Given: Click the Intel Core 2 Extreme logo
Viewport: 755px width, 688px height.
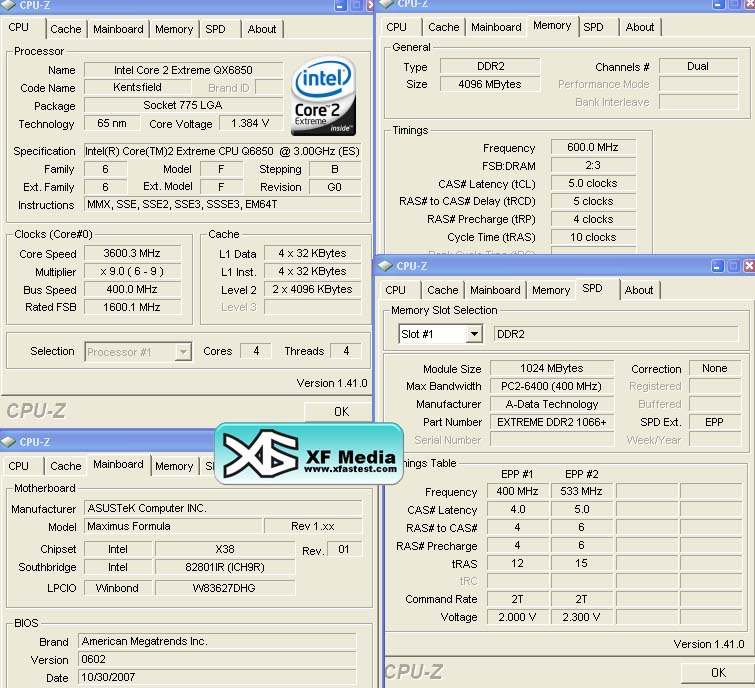Looking at the screenshot, I should point(324,96).
